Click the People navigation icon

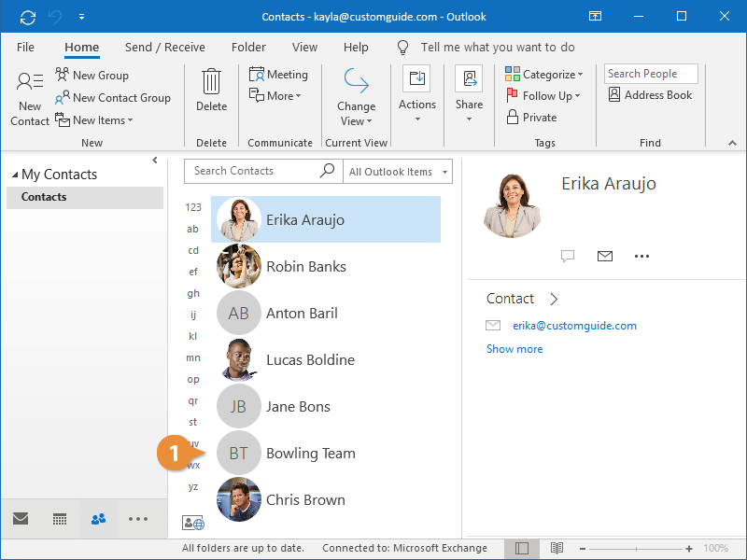click(99, 519)
